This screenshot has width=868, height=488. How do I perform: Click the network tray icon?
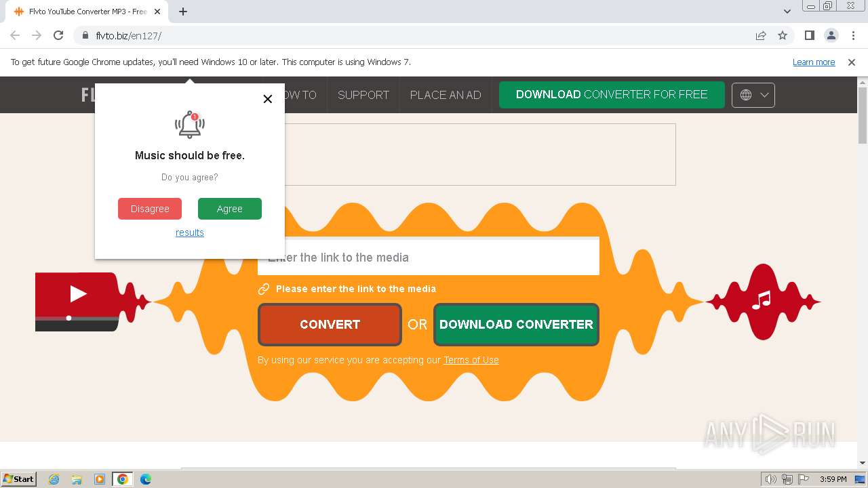[x=787, y=479]
